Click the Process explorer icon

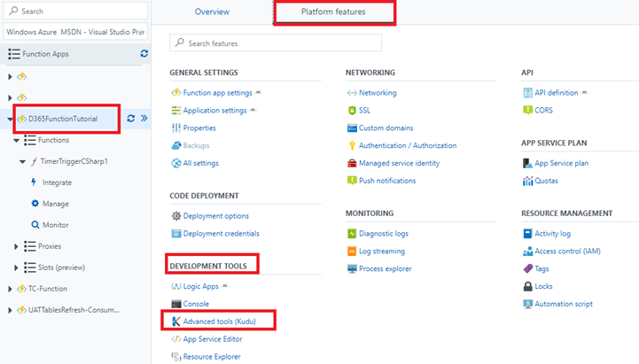[352, 268]
